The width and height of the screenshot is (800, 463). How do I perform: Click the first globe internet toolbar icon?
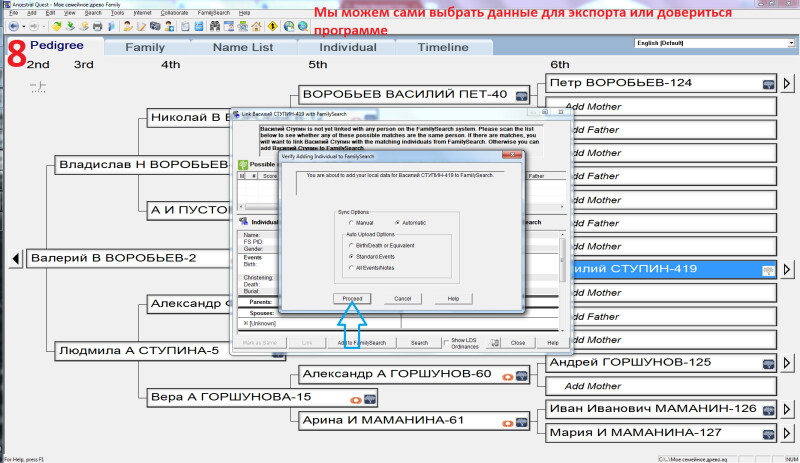click(289, 26)
